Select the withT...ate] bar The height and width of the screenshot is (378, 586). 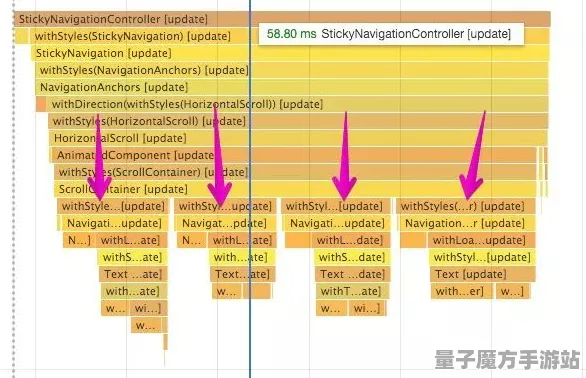click(352, 291)
